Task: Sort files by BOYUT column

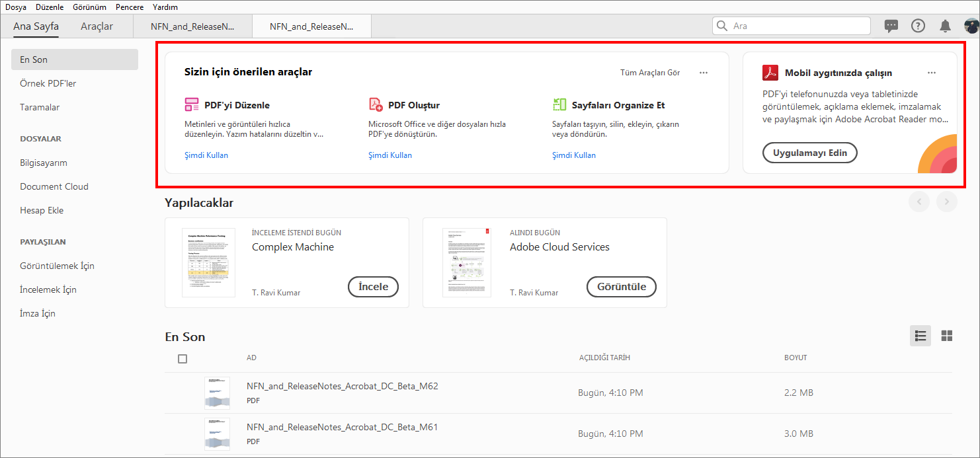Action: coord(796,358)
